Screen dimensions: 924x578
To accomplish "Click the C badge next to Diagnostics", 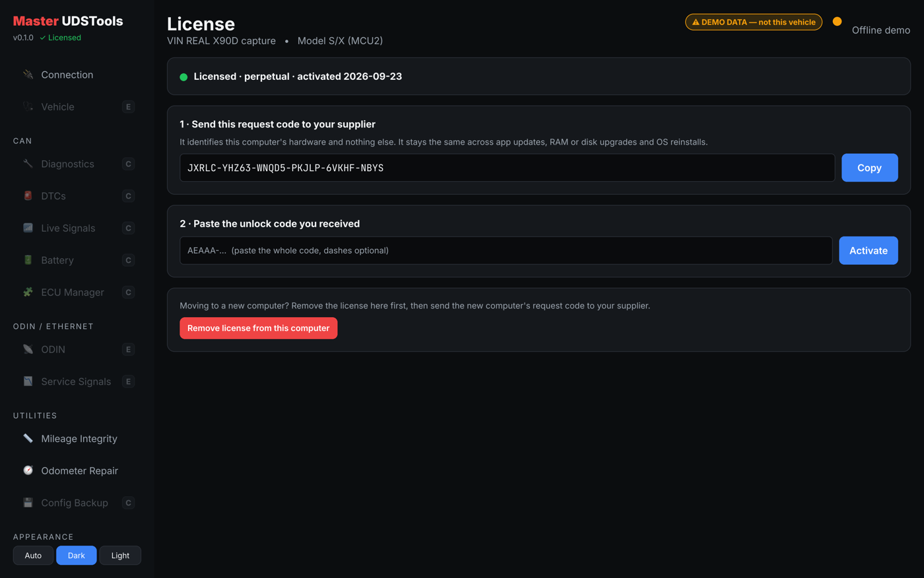I will [x=128, y=164].
